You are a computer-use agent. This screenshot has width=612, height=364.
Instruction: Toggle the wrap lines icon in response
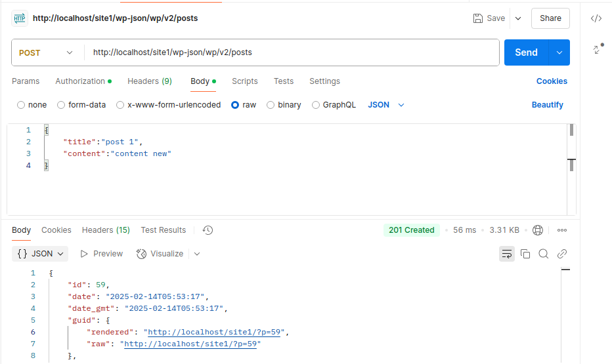point(507,254)
